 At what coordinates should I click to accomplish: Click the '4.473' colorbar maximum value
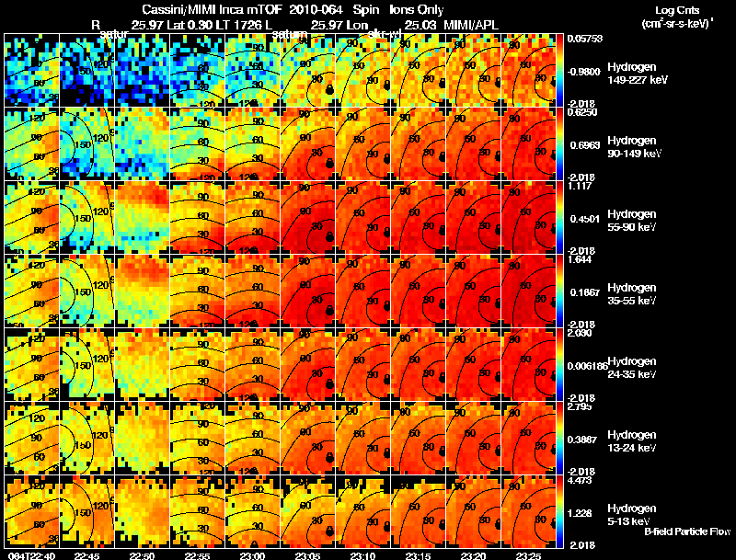580,480
